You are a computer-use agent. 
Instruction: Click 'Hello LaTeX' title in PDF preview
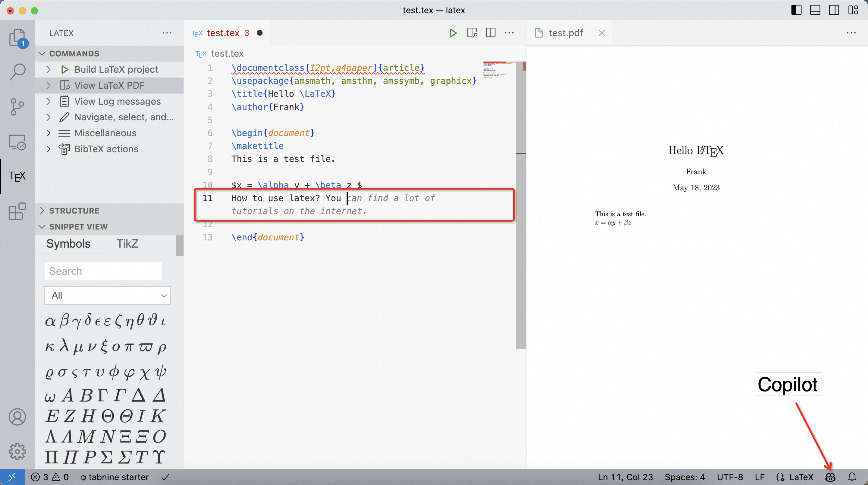tap(696, 151)
